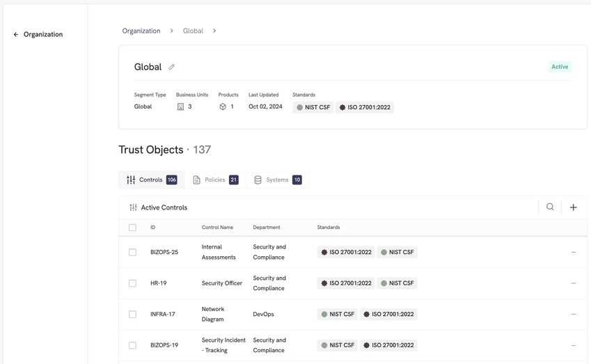Add a new control with plus icon
This screenshot has width=591, height=364.
pos(573,207)
